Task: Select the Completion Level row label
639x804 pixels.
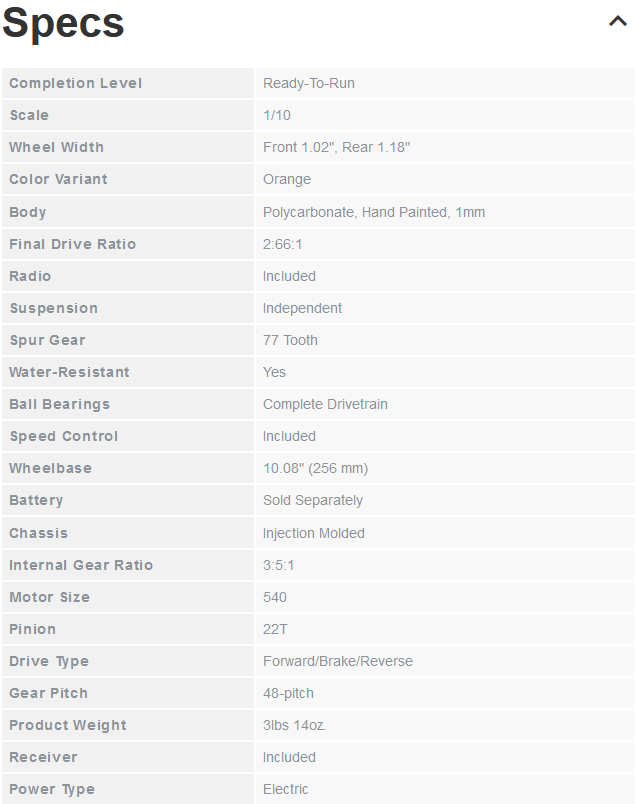Action: [75, 83]
